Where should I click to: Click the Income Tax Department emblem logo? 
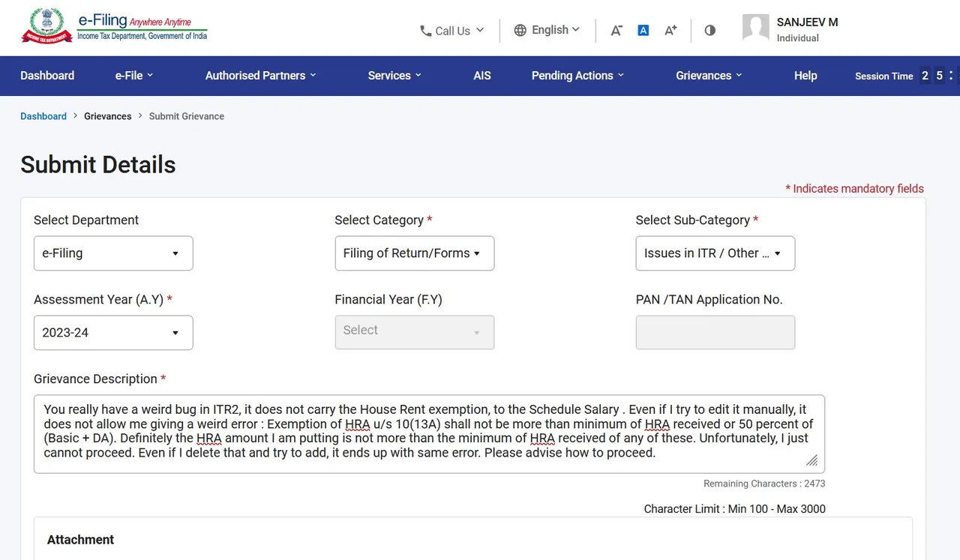pos(46,26)
